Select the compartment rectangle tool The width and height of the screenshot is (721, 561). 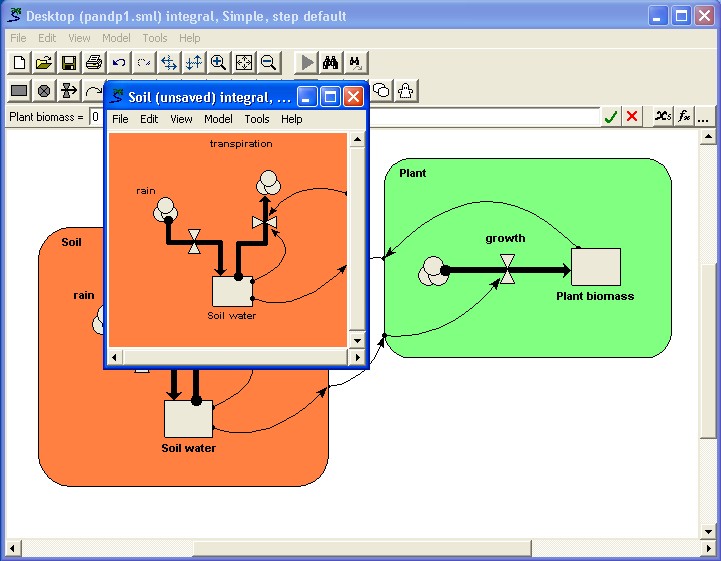pos(19,91)
